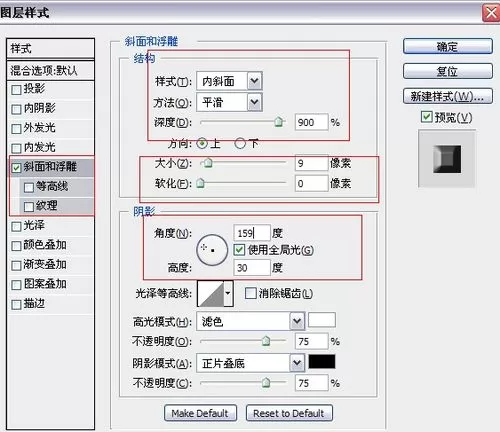500x432 pixels.
Task: Click the 软化(F) slider handle
Action: [200, 183]
